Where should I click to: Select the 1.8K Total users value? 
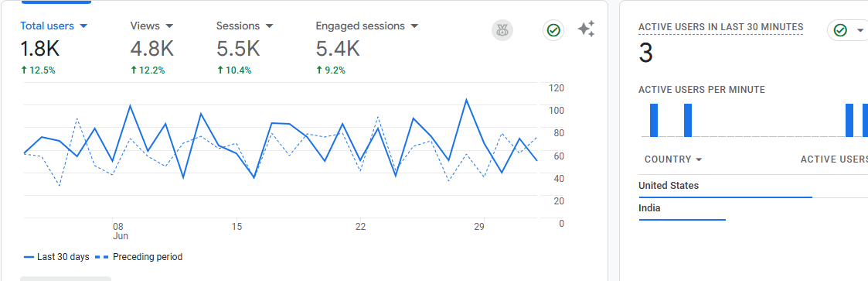pos(40,50)
